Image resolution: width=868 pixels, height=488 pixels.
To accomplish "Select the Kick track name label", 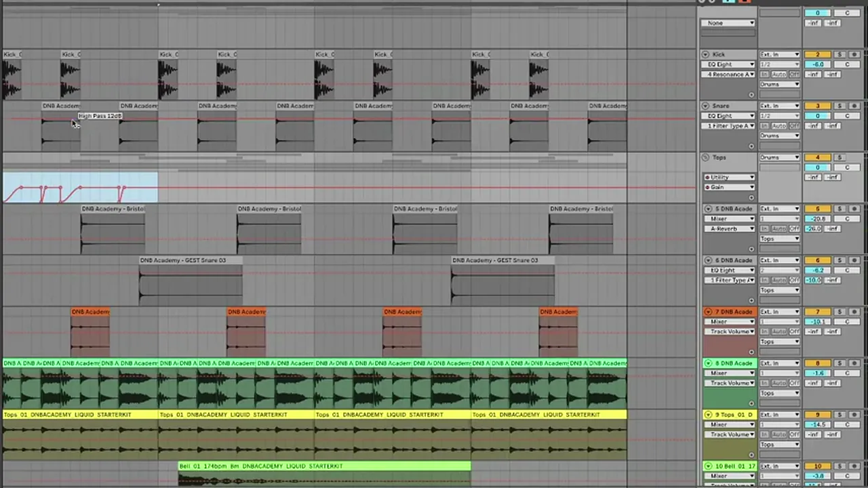I will 719,54.
